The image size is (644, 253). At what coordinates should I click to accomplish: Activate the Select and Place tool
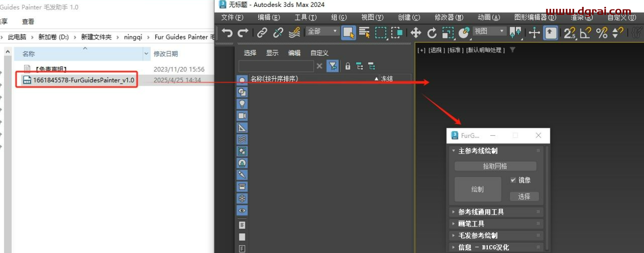click(464, 33)
